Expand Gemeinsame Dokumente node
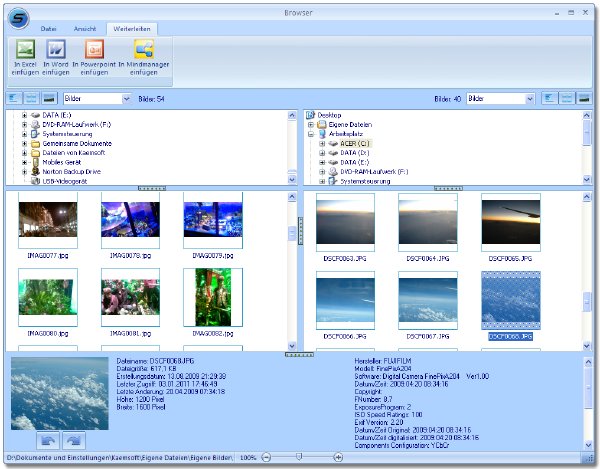This screenshot has height=469, width=600. tap(24, 143)
